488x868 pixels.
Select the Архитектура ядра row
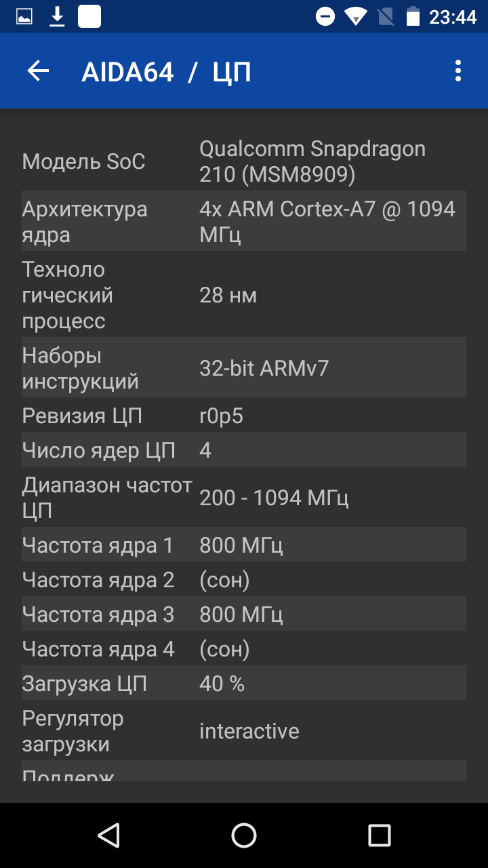click(x=244, y=222)
